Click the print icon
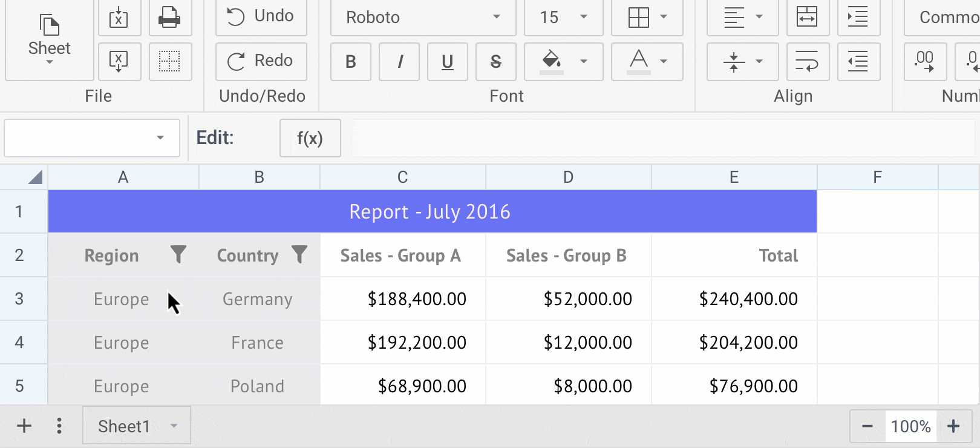 tap(169, 18)
